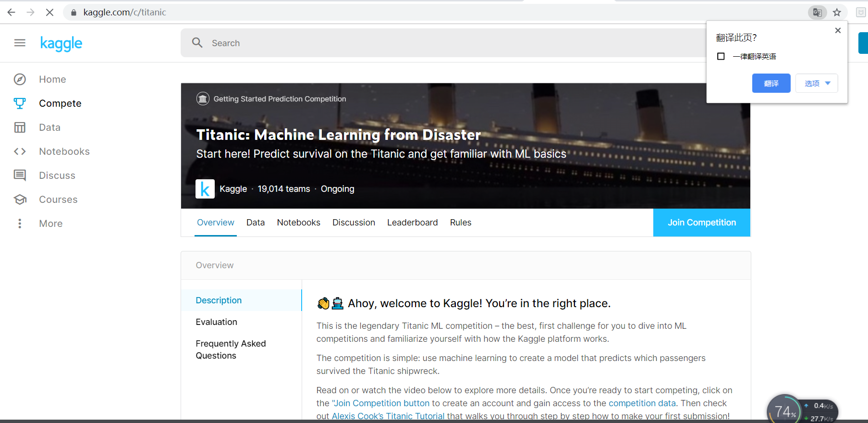Click the Kaggle organization avatar in banner
This screenshot has width=868, height=423.
[x=205, y=189]
